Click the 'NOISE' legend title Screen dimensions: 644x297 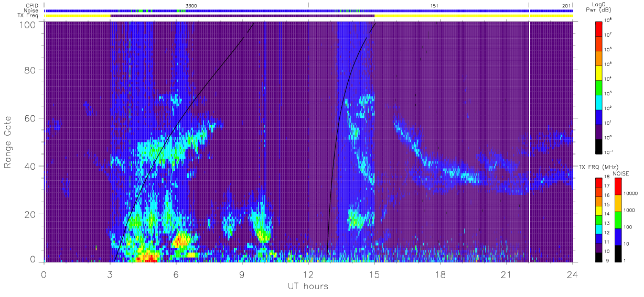pyautogui.click(x=620, y=173)
